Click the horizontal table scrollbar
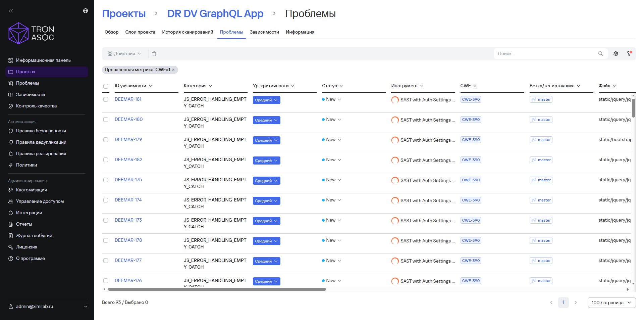This screenshot has width=644, height=320. pos(217,289)
